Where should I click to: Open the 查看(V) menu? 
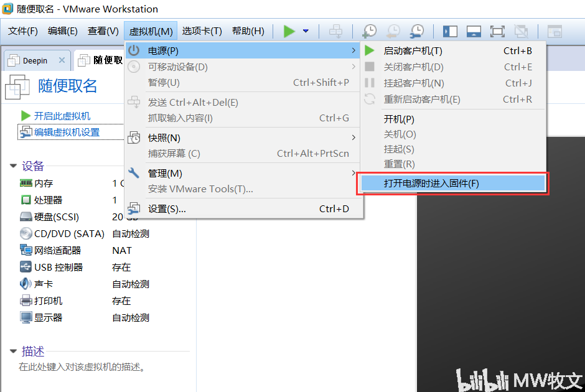[103, 31]
